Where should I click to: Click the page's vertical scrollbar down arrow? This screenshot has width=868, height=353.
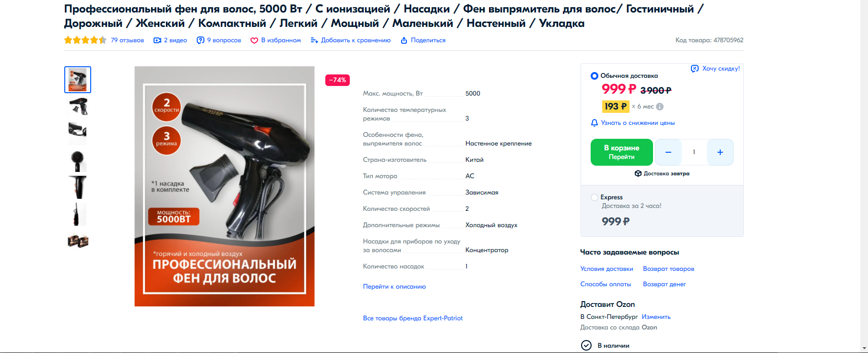click(864, 348)
